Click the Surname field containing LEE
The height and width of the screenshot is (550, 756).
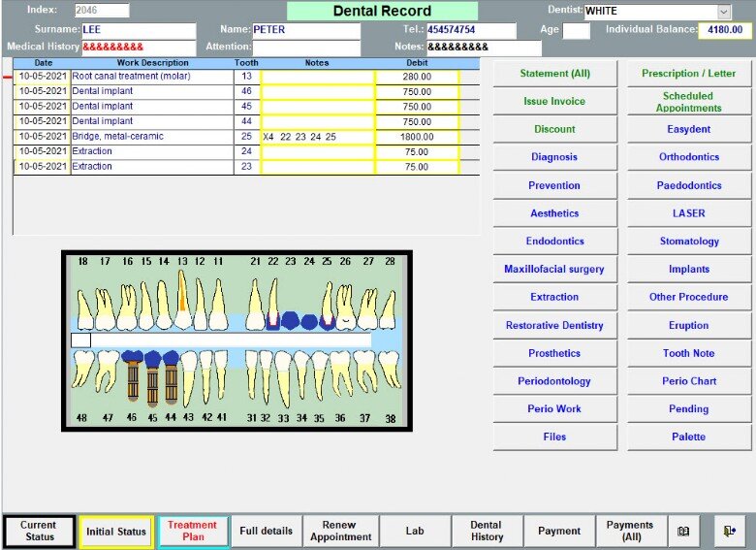[139, 30]
